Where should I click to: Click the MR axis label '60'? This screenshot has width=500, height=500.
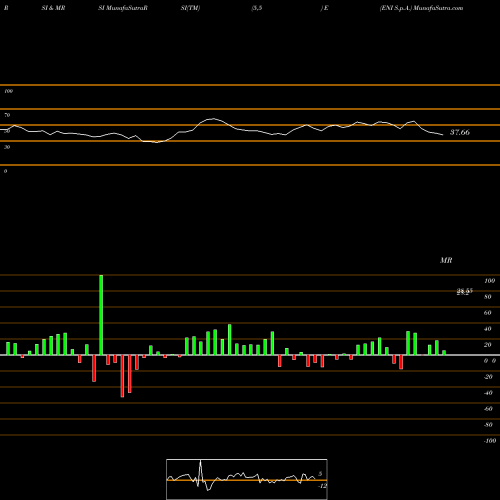tap(488, 313)
